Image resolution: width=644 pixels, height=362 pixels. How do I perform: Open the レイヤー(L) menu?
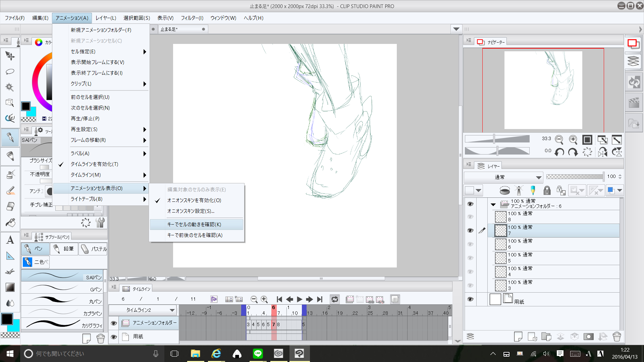click(106, 18)
